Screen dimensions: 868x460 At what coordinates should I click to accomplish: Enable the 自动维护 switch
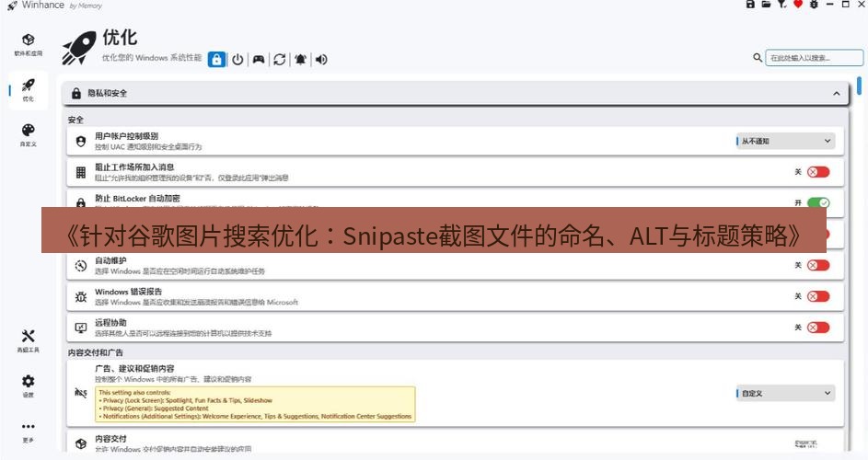coord(818,265)
